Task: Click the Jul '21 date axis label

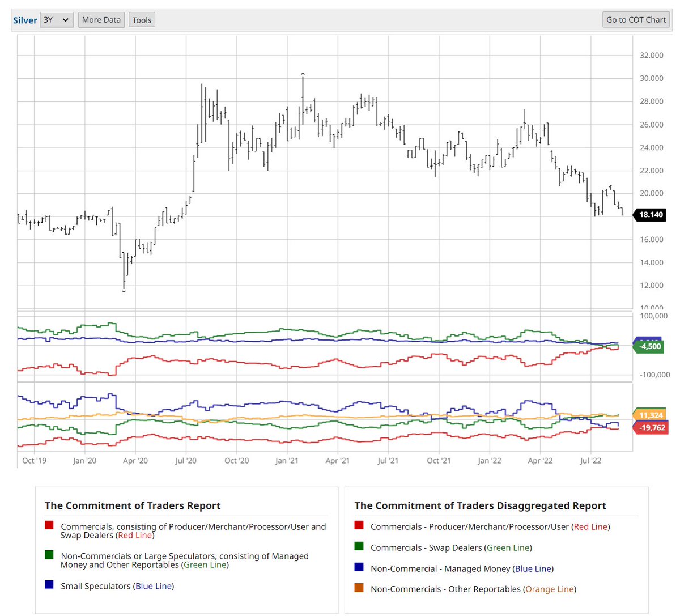Action: tap(388, 461)
